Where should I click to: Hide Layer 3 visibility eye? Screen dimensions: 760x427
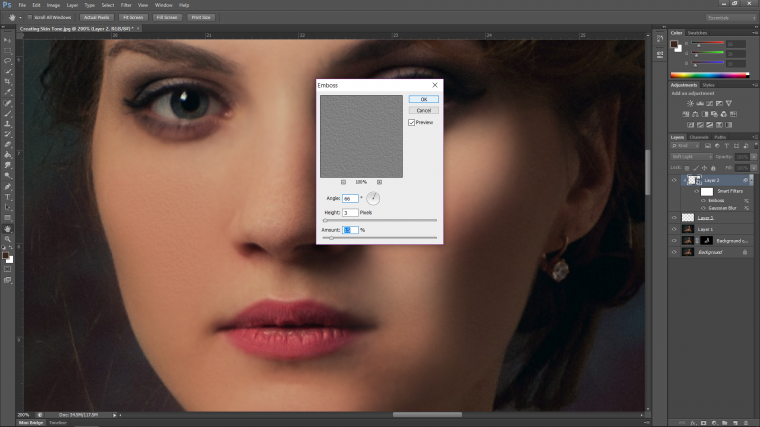coord(674,218)
